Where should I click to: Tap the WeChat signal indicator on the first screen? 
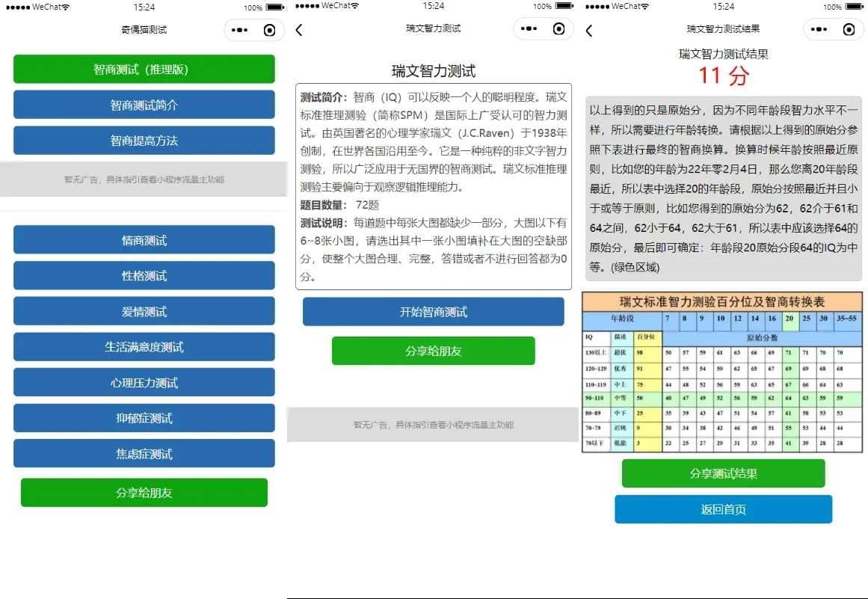coord(37,7)
